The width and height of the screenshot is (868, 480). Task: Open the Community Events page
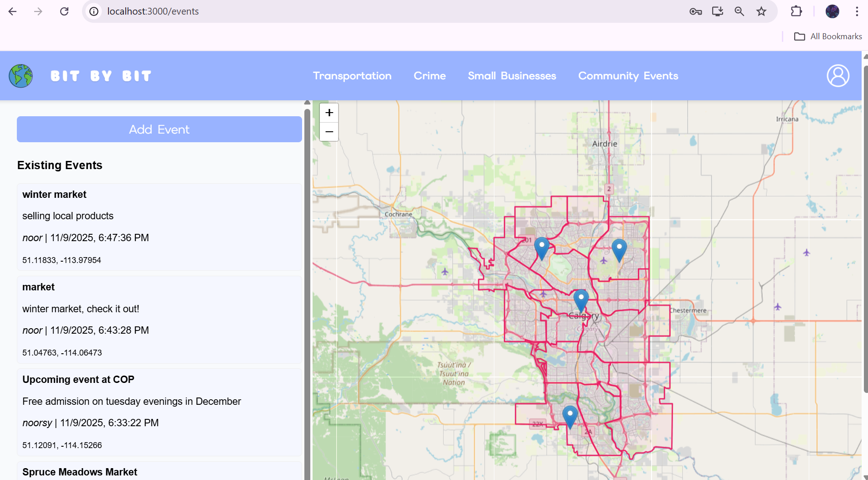click(x=628, y=76)
